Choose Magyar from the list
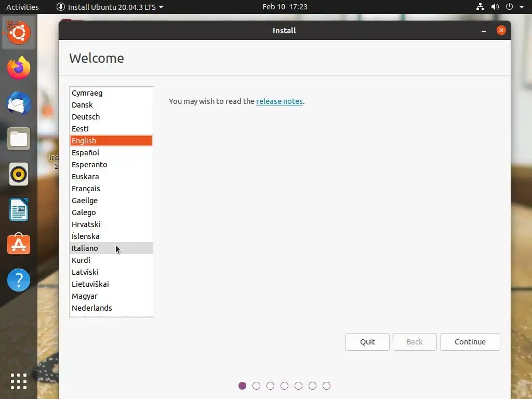The image size is (532, 399). pos(111,296)
